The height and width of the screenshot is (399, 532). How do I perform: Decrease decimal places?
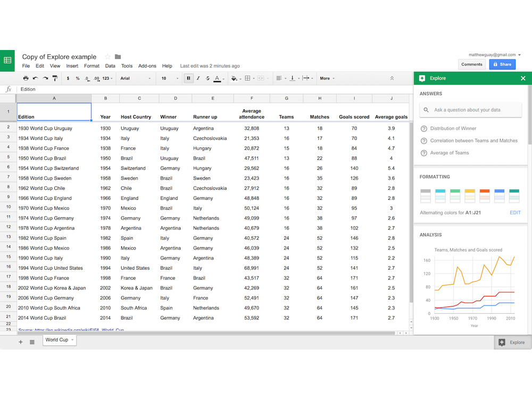pos(87,78)
